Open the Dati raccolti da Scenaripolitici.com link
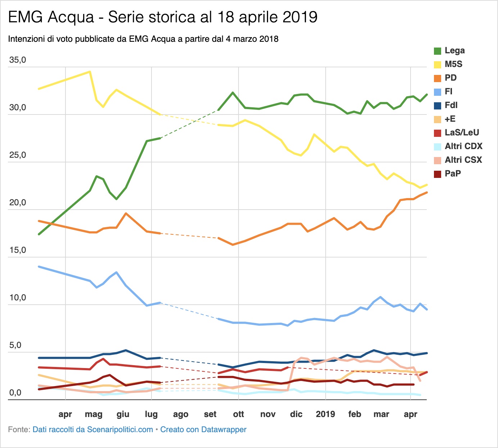This screenshot has height=448, width=498. coord(93,430)
